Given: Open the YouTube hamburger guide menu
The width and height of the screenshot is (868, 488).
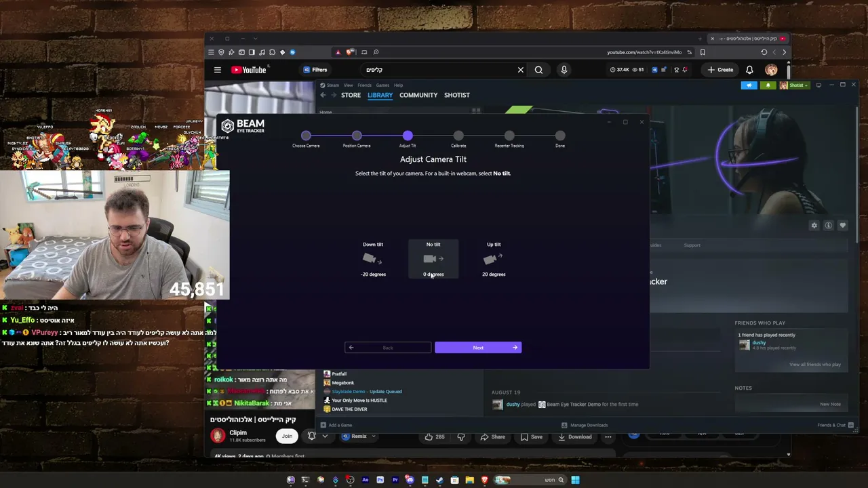Looking at the screenshot, I should tap(218, 70).
